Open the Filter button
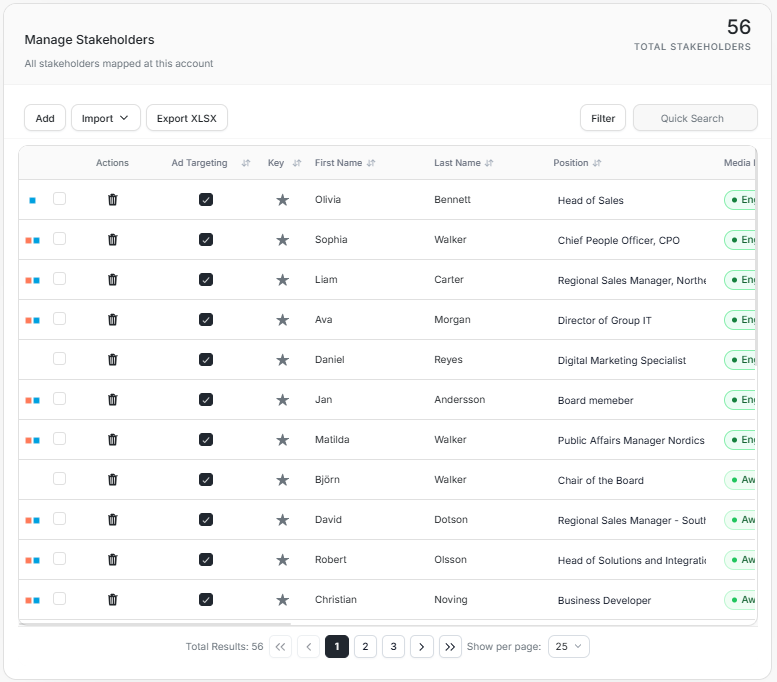Screen dimensions: 777x682 (x=603, y=118)
